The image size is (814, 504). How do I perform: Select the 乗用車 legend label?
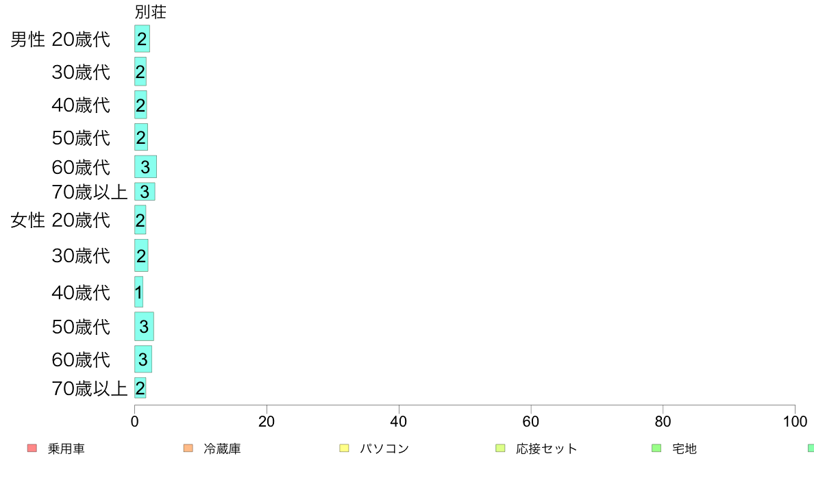click(66, 449)
